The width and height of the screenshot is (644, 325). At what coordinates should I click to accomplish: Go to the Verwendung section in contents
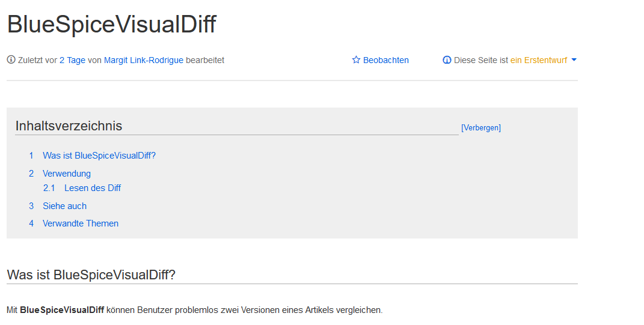67,174
